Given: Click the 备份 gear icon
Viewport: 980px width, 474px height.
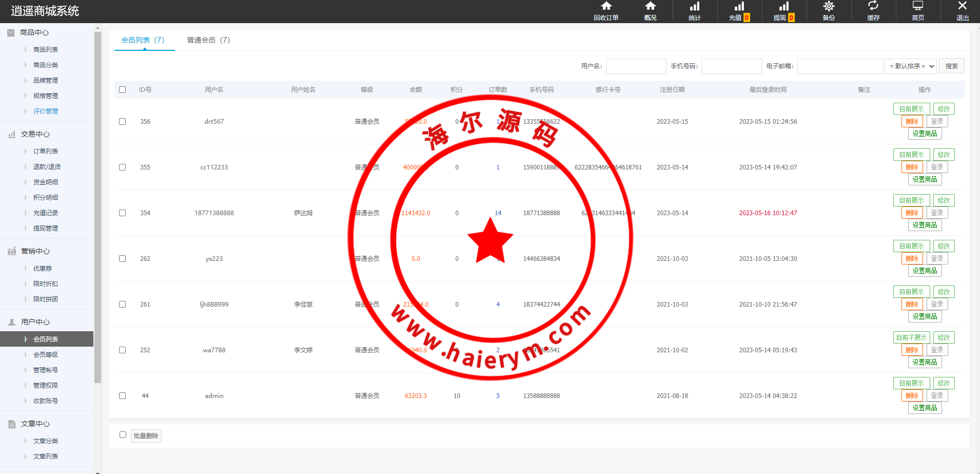Looking at the screenshot, I should coord(828,7).
